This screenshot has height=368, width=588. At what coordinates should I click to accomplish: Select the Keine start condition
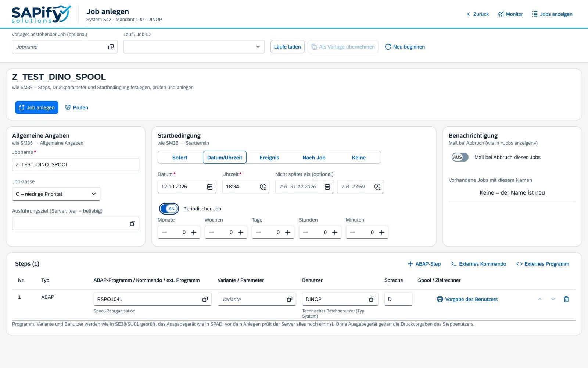359,158
